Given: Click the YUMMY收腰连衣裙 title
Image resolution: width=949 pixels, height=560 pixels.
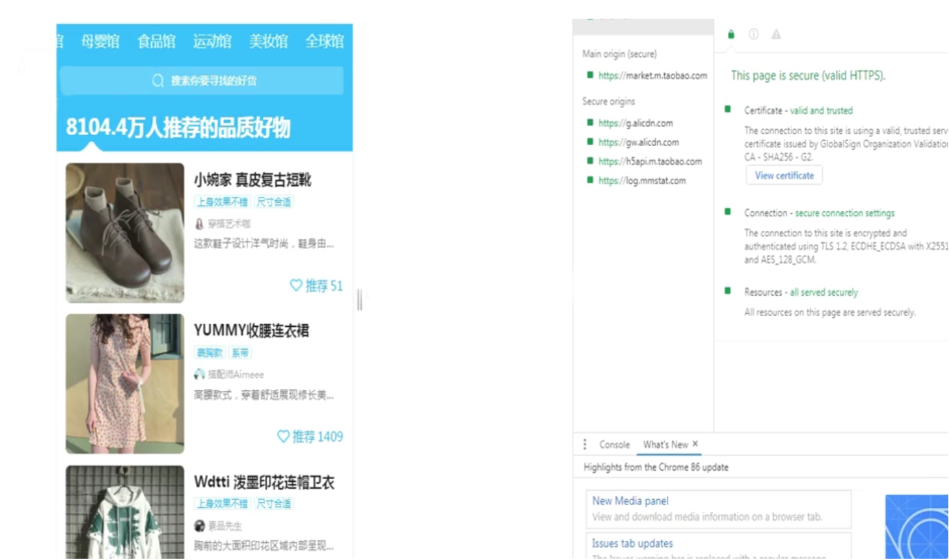Looking at the screenshot, I should click(x=251, y=331).
